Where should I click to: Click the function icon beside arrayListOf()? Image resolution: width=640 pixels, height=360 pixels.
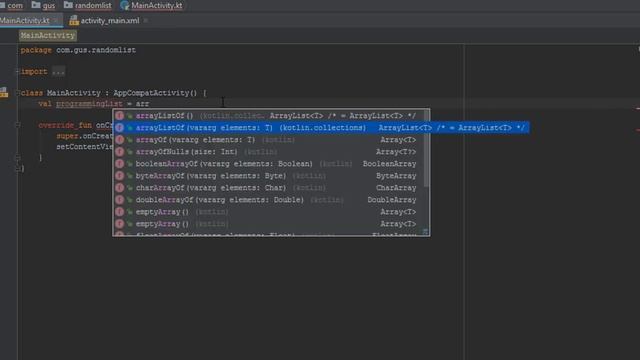point(119,116)
